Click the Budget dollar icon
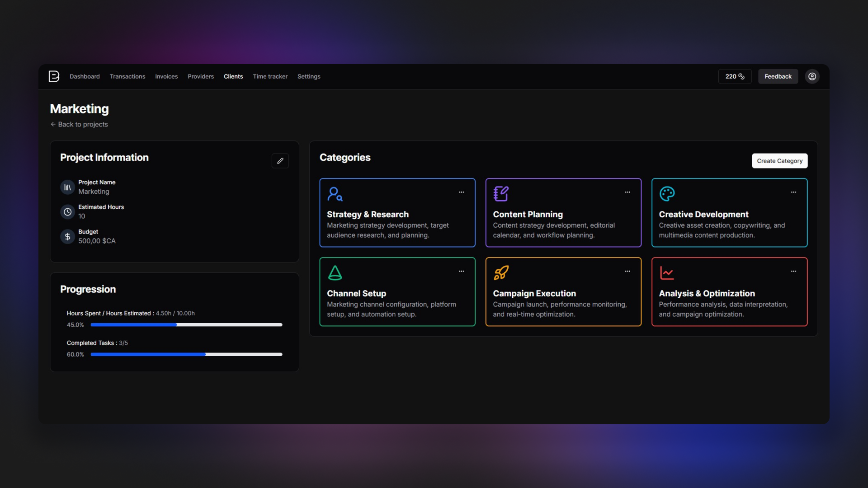This screenshot has height=488, width=868. coord(67,236)
